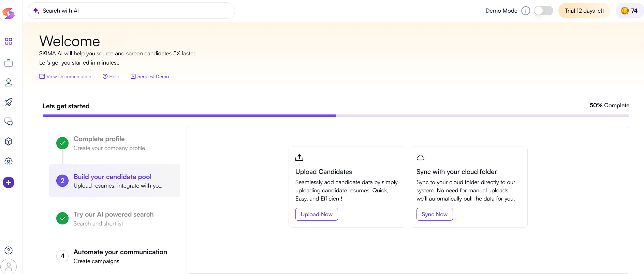Open the user profile avatar
Image resolution: width=644 pixels, height=274 pixels.
pyautogui.click(x=9, y=266)
